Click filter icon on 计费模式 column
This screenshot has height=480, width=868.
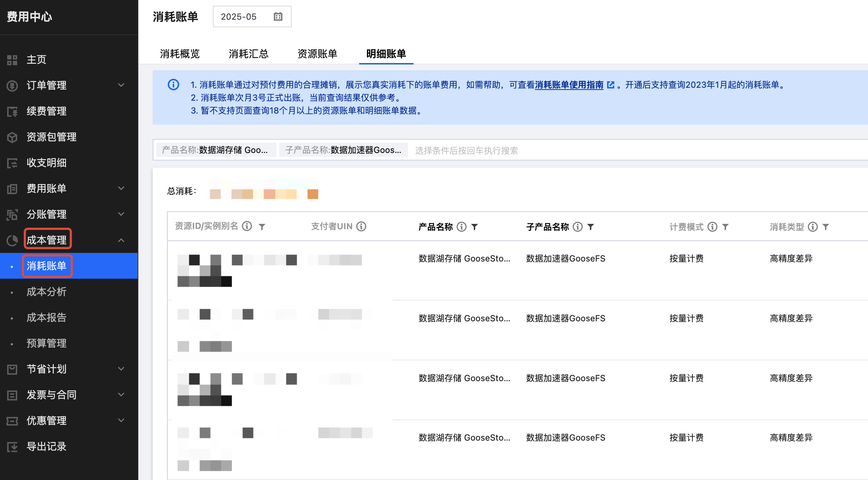[x=725, y=227]
